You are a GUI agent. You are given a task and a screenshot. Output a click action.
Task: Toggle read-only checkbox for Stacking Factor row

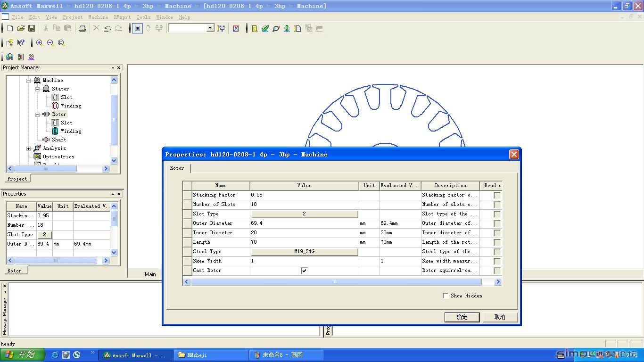(x=497, y=195)
